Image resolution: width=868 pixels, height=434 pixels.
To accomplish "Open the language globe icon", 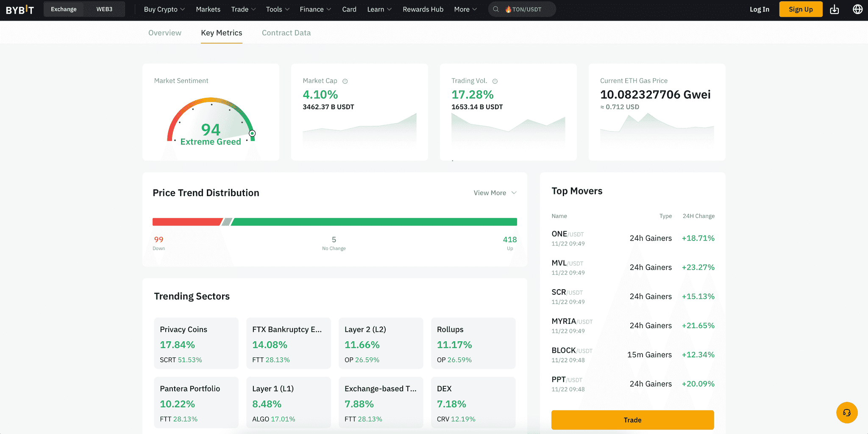I will tap(857, 9).
